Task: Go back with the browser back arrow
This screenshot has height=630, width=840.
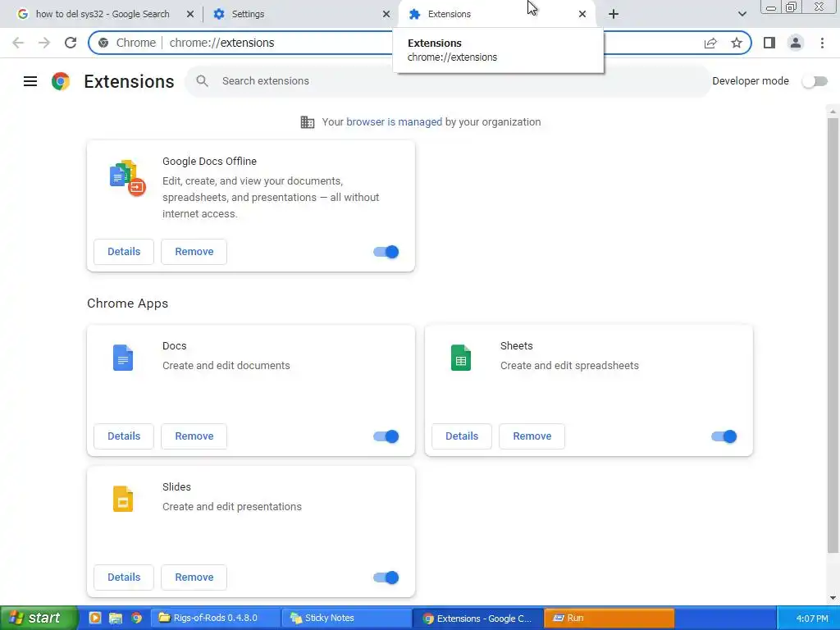Action: pos(18,43)
